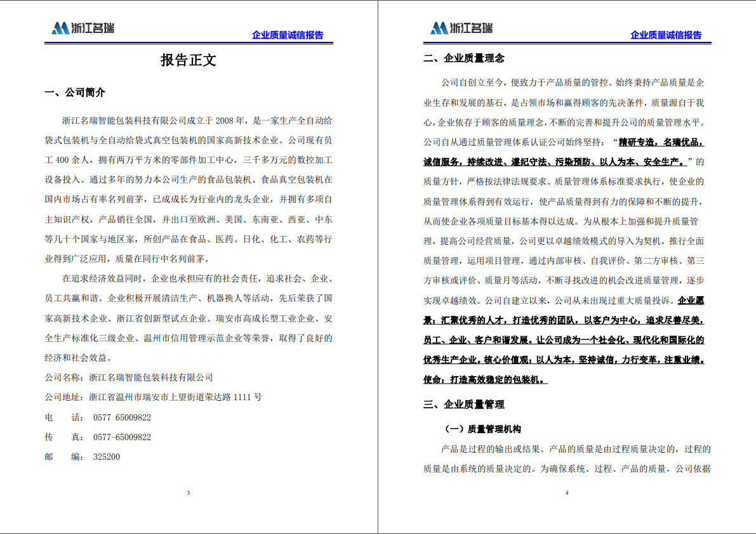Image resolution: width=756 pixels, height=534 pixels.
Task: Click page number 3 in footer
Action: tap(189, 493)
